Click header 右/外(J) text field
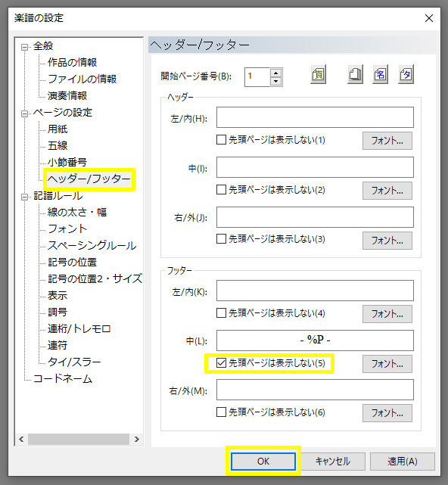This screenshot has width=448, height=485. (x=315, y=217)
